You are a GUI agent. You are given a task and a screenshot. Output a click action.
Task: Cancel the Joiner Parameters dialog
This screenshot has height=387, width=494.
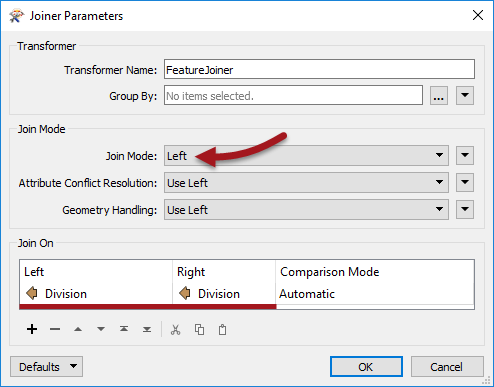coord(447,367)
